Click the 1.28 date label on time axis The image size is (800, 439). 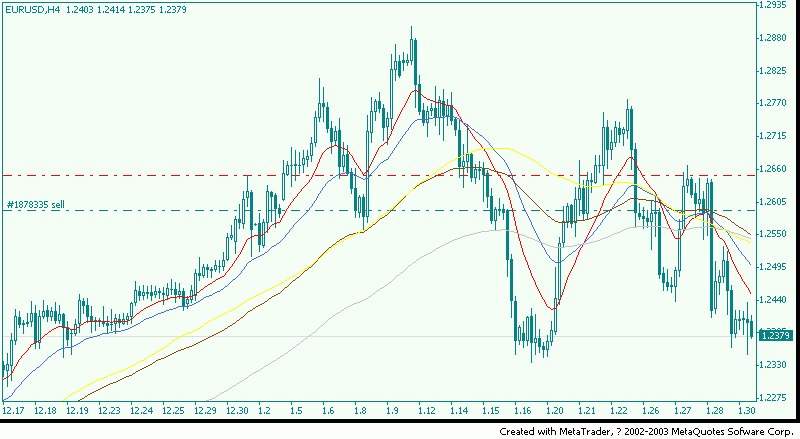pos(715,410)
